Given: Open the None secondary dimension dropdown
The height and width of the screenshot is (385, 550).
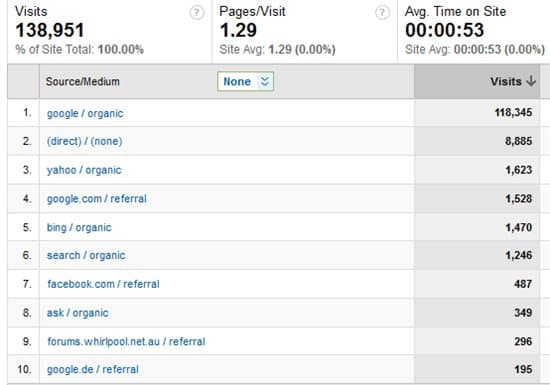Looking at the screenshot, I should click(x=245, y=81).
